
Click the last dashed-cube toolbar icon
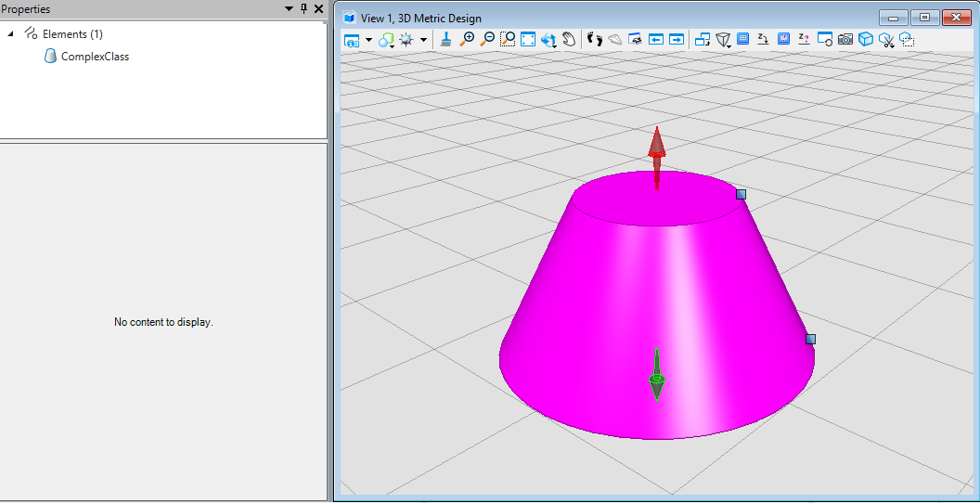click(907, 39)
